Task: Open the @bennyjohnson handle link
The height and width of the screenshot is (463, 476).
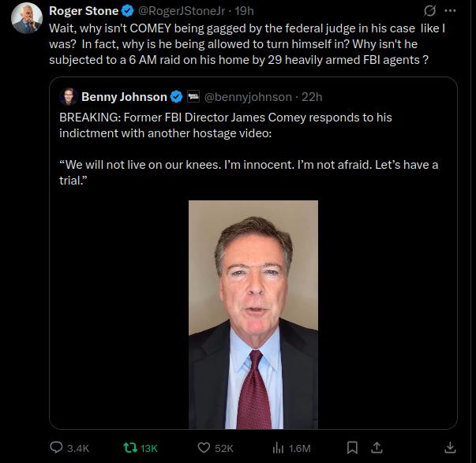Action: click(x=248, y=97)
